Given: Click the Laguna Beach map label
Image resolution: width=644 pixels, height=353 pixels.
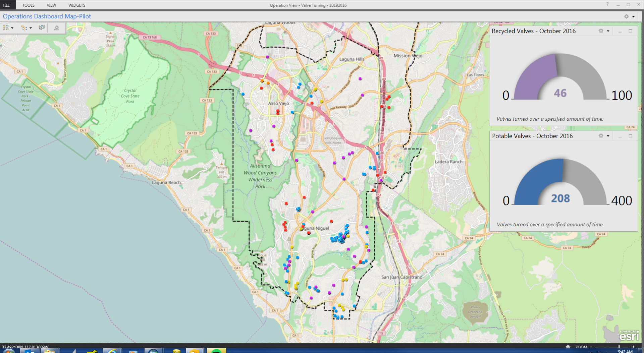Looking at the screenshot, I should pos(166,182).
